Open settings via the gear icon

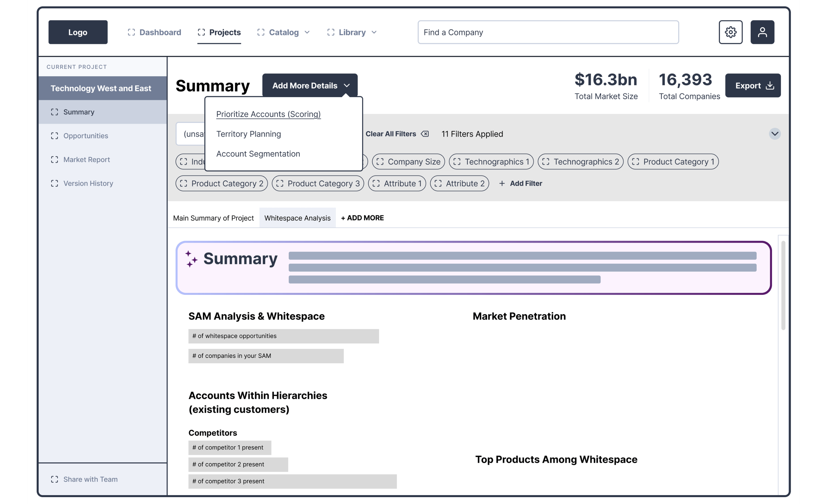730,32
